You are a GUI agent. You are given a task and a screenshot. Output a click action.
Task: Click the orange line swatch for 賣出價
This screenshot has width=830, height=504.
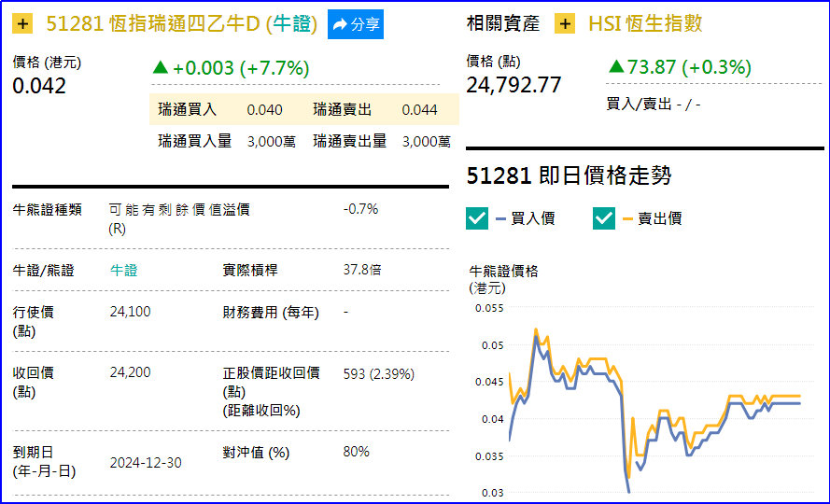pyautogui.click(x=627, y=218)
